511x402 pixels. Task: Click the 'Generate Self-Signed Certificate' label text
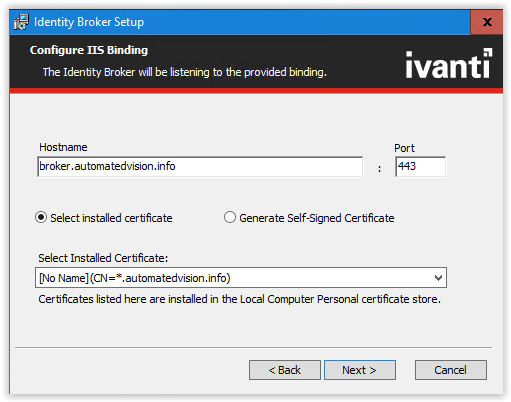coord(317,218)
